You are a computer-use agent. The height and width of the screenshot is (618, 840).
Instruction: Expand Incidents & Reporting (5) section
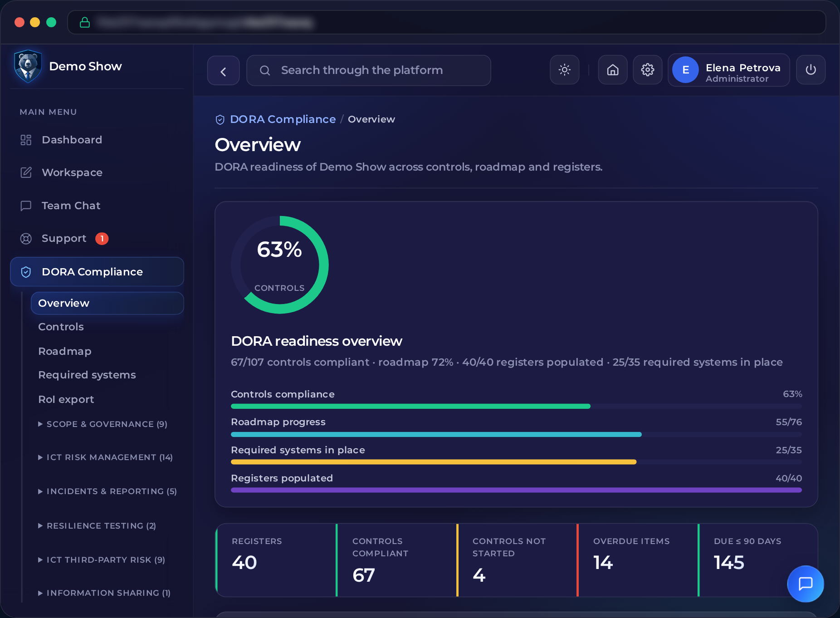[107, 491]
